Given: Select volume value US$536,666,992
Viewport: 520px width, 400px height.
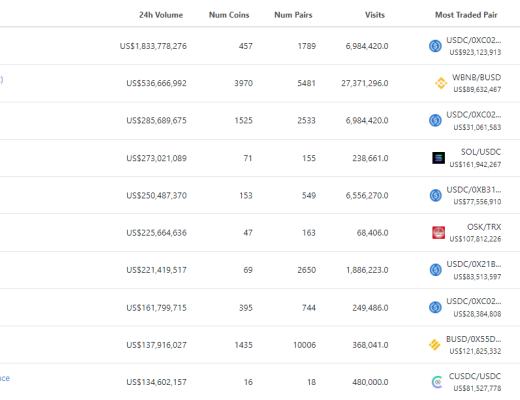Looking at the screenshot, I should pos(156,83).
